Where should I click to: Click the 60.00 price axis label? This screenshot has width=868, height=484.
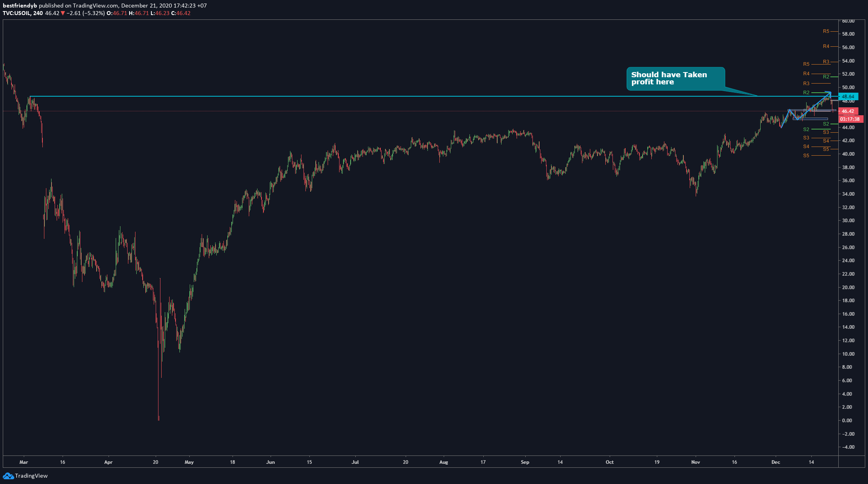tap(848, 21)
